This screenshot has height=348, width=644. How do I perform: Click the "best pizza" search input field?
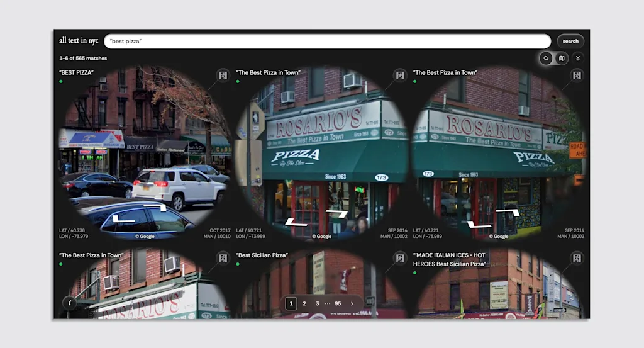[x=327, y=41]
